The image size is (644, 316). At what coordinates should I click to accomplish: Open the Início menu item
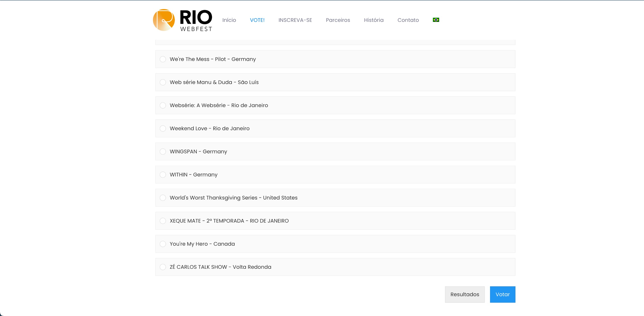coord(229,20)
